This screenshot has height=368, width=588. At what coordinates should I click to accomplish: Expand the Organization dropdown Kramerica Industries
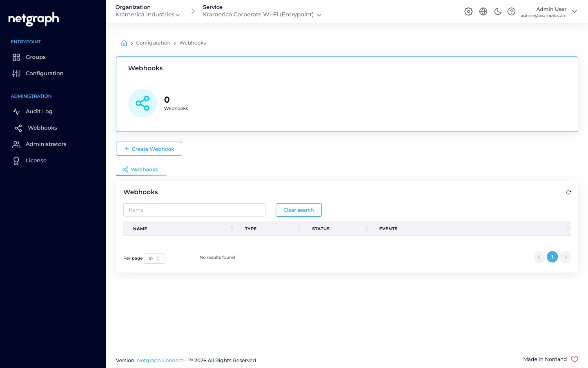(147, 15)
